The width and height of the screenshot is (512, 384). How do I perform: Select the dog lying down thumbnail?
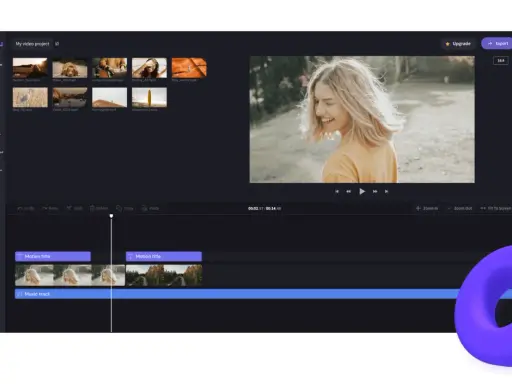(70, 68)
